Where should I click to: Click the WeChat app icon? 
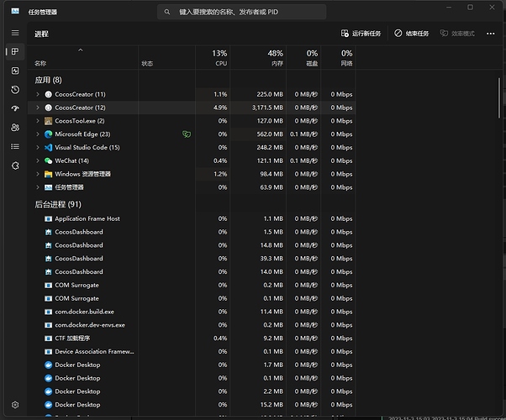[49, 160]
